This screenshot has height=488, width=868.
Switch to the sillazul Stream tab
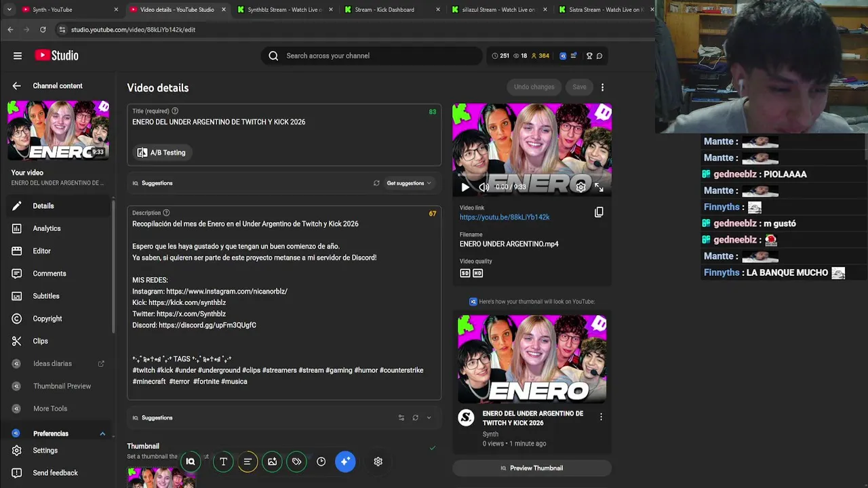pos(498,9)
